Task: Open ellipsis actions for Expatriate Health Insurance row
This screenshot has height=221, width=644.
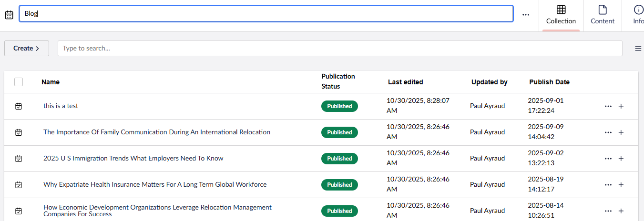Action: (608, 185)
